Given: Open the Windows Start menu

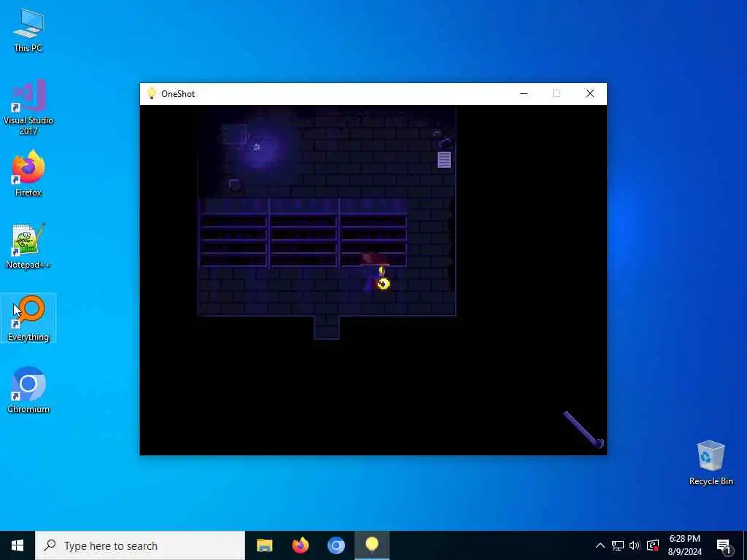Looking at the screenshot, I should pyautogui.click(x=18, y=545).
